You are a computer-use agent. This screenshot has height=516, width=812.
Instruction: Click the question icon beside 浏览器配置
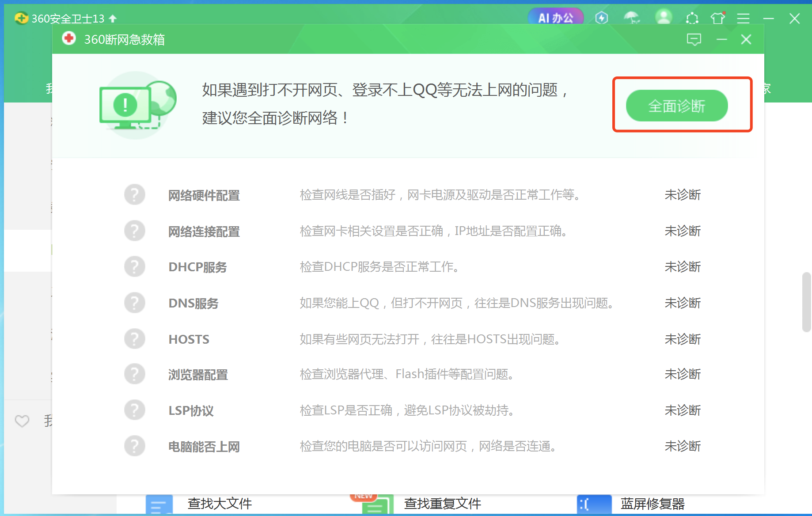(x=135, y=374)
